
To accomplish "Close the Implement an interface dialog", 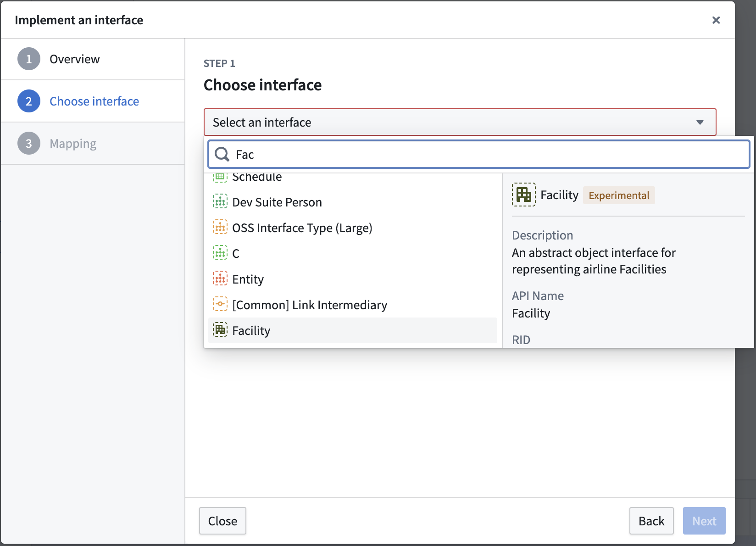I will 716,20.
